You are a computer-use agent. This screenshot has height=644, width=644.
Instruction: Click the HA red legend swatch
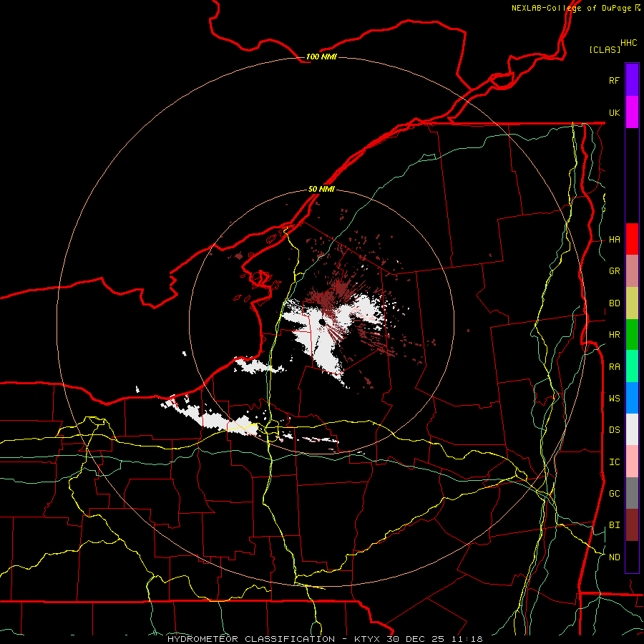[x=632, y=239]
